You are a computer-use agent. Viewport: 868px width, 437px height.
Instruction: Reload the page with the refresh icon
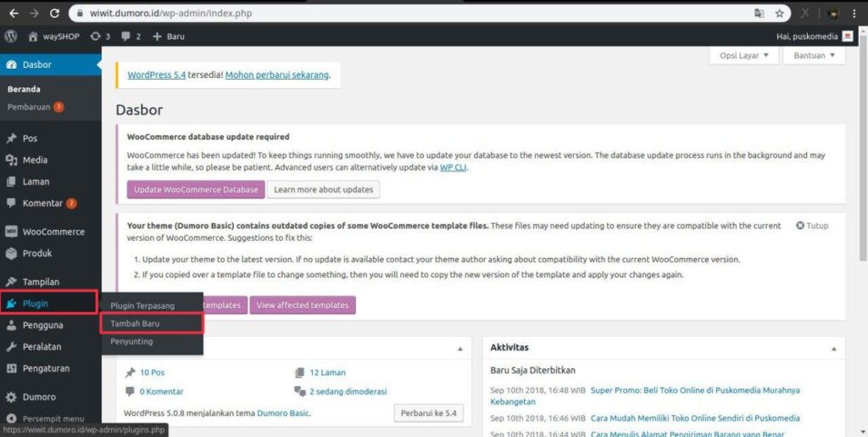pos(54,13)
